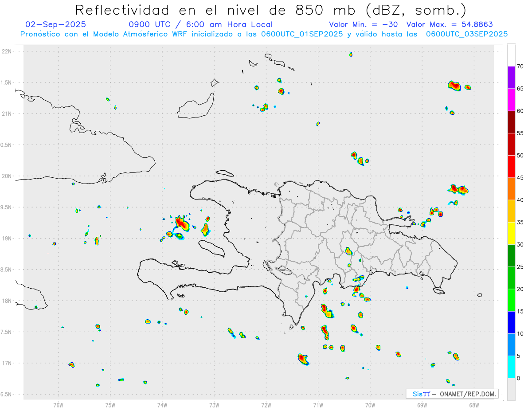Viewport: 532px width, 411px height.
Task: Pick the bright green 15–20 dBZ colorbar segment
Action: 511,300
